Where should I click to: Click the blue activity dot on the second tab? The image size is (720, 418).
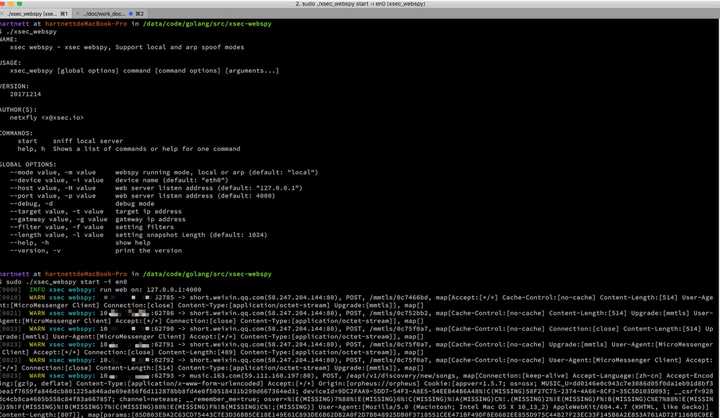131,14
